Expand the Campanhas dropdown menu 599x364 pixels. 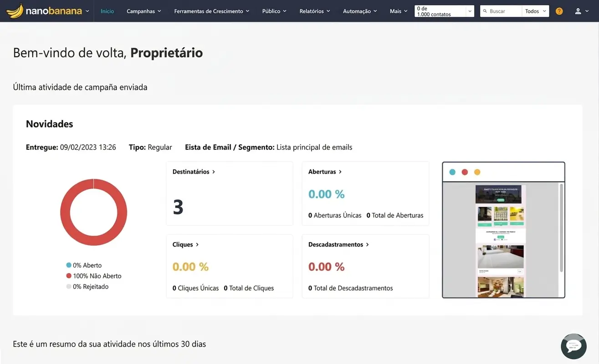pos(144,11)
